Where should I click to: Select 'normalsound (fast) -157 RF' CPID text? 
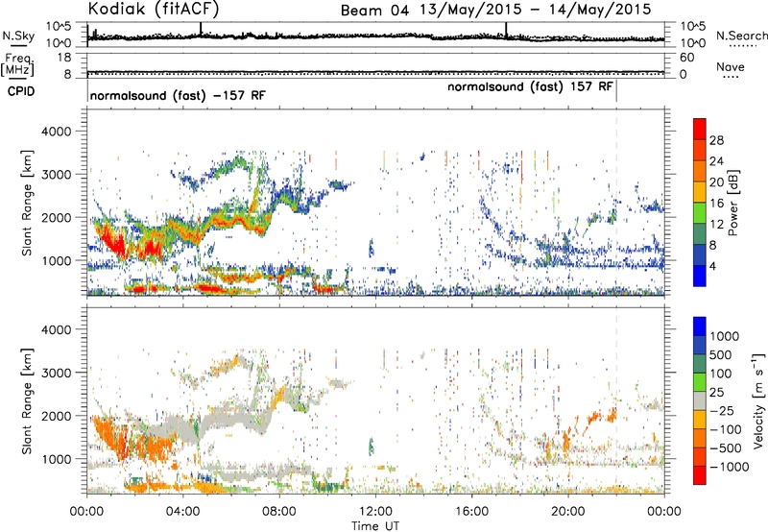[178, 95]
